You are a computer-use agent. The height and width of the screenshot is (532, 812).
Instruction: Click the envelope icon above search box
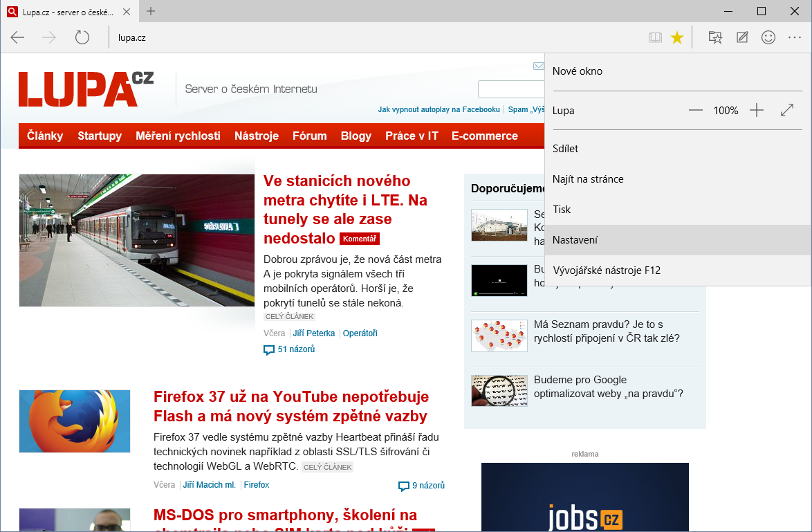point(539,66)
